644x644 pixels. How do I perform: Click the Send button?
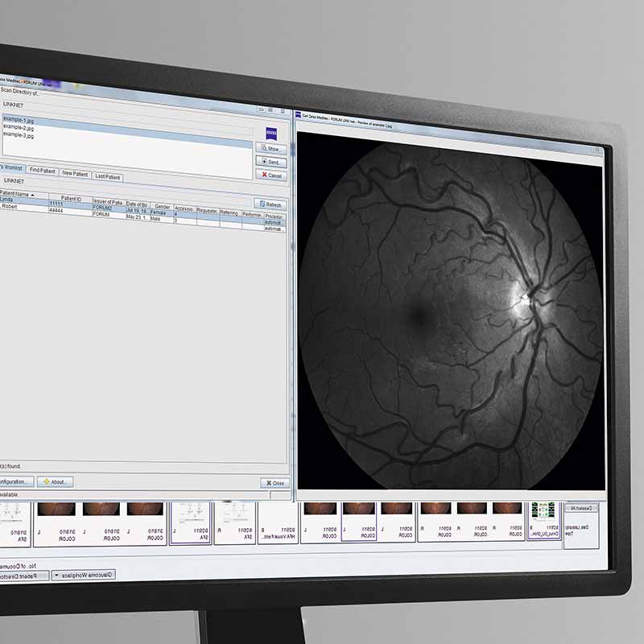(270, 162)
